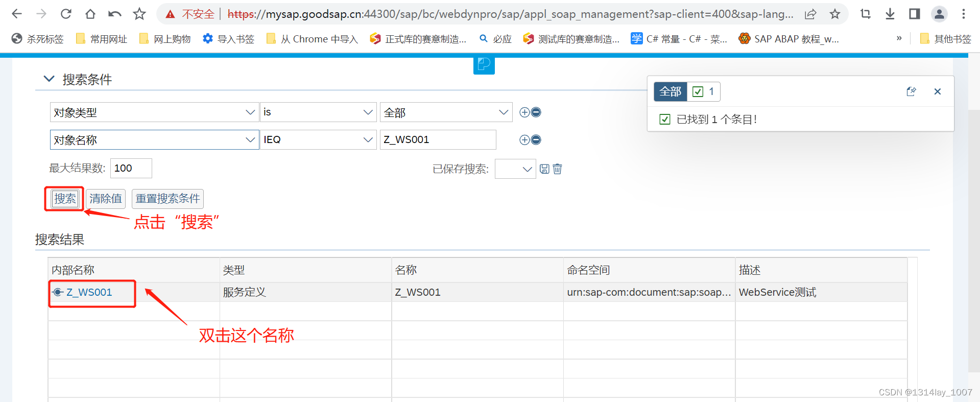Image resolution: width=980 pixels, height=402 pixels.
Task: Detach the message popup into a window
Action: tap(911, 91)
